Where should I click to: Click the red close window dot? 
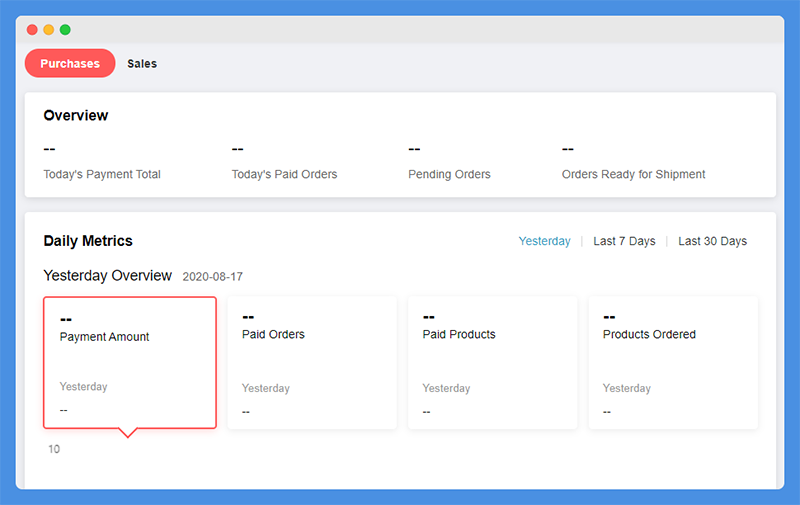[x=32, y=30]
